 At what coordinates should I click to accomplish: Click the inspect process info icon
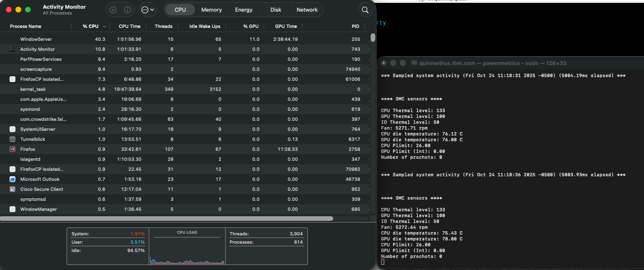[127, 10]
